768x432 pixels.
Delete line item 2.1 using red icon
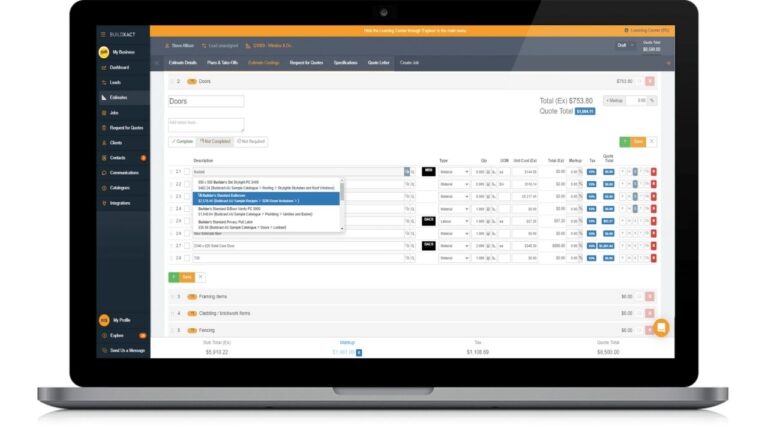pyautogui.click(x=653, y=172)
